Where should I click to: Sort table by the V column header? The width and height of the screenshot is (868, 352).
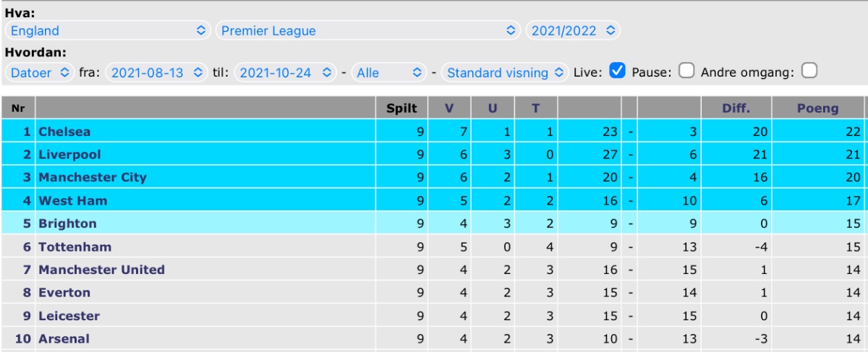[x=448, y=108]
